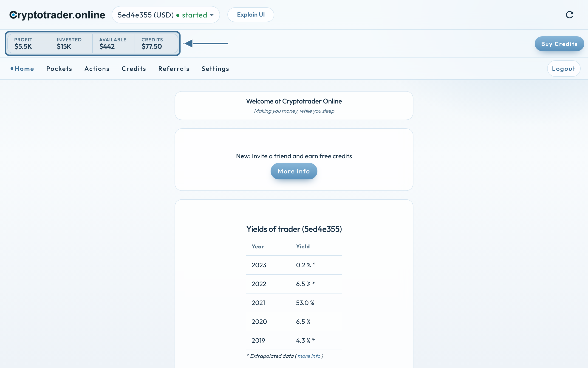Click the refresh icon at top right

pyautogui.click(x=570, y=15)
